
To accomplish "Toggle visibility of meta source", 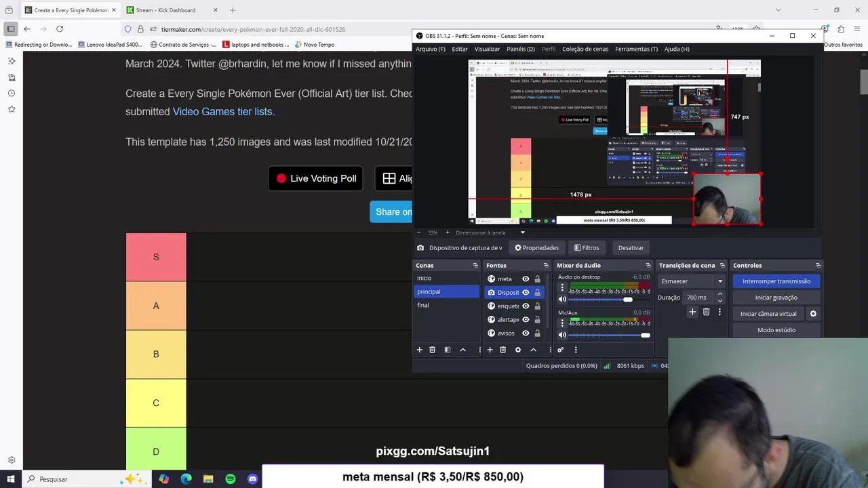I will pyautogui.click(x=526, y=279).
